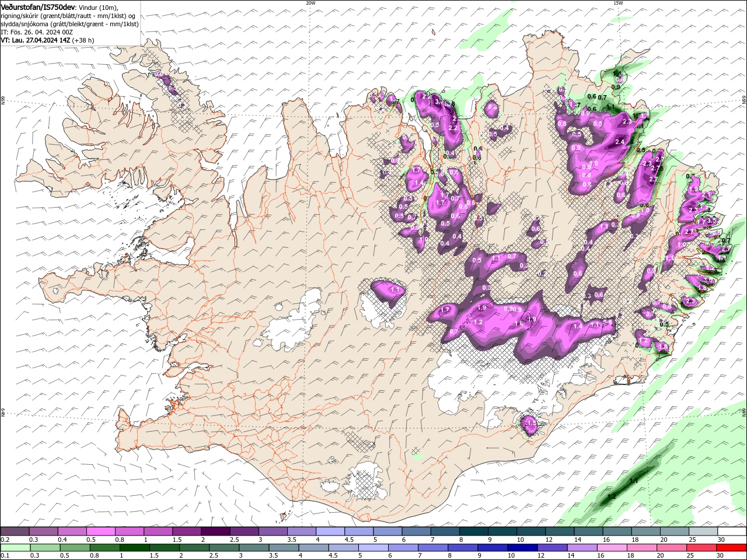Screen dimensions: 747x560
Task: Click the 'Veðurstofan/IS750dev' title text
Action: point(38,6)
